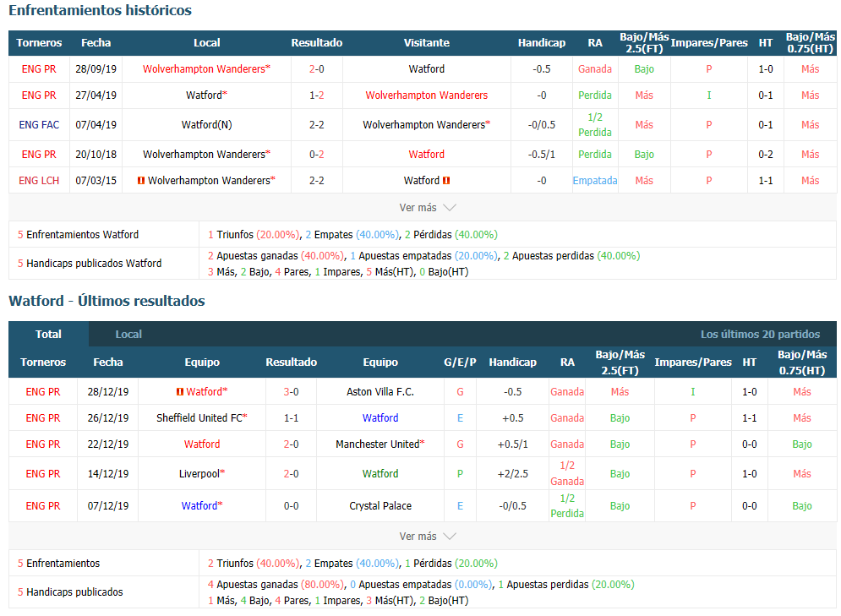Screen dimensions: 841x616
Task: Click red card icon beside Watford 28/12/19
Action: coord(180,392)
